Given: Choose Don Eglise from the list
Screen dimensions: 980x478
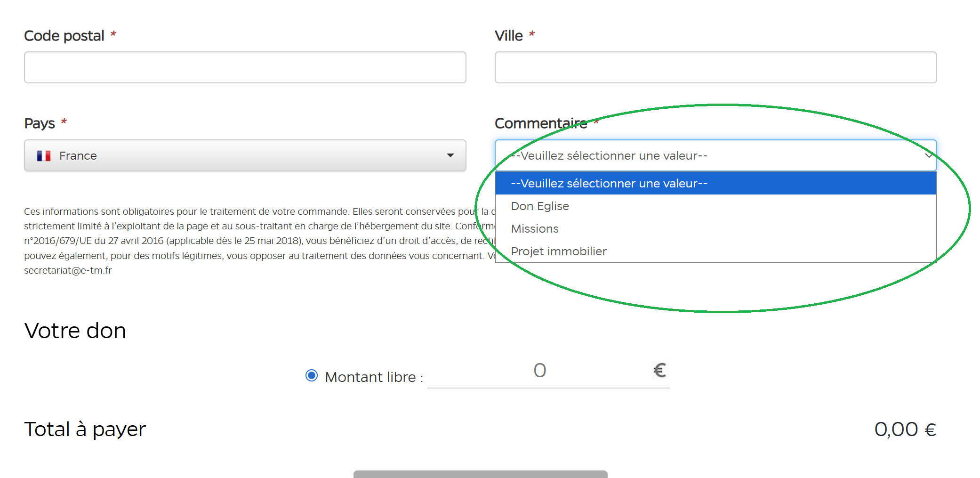Looking at the screenshot, I should click(x=540, y=206).
